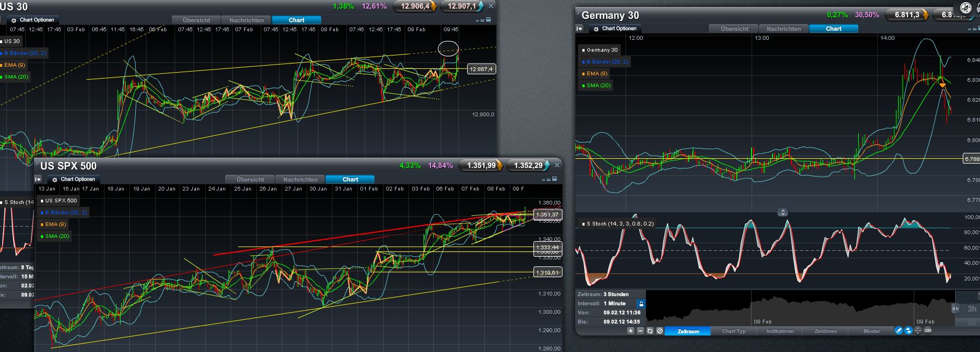This screenshot has height=352, width=980.
Task: Open Chart Optionen in the US SPX 500 window
Action: coord(74,179)
